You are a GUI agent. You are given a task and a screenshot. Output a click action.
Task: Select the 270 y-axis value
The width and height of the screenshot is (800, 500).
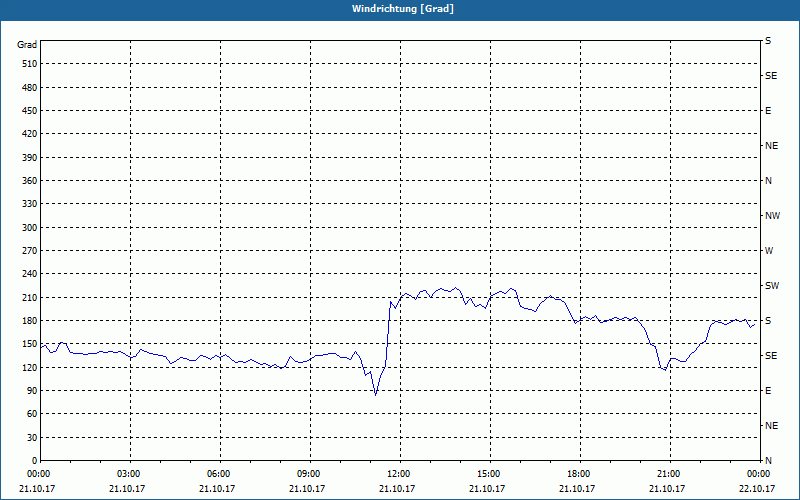click(x=30, y=251)
